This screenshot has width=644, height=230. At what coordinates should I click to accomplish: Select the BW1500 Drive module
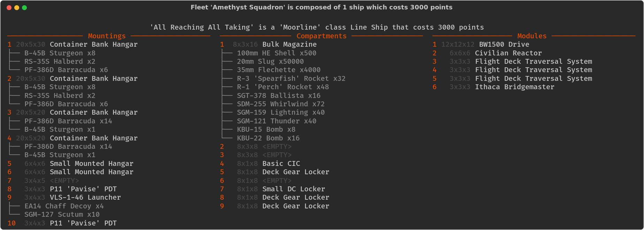[x=504, y=44]
